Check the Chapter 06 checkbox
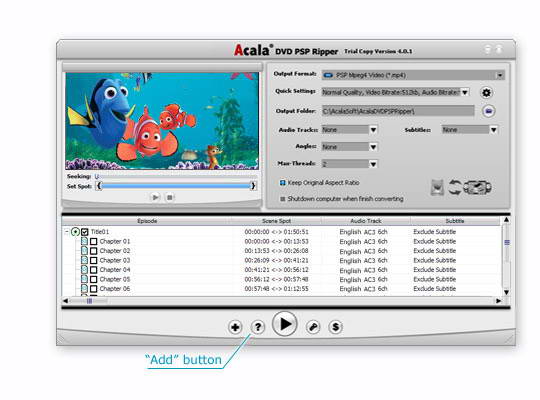540x400 pixels. click(x=94, y=289)
